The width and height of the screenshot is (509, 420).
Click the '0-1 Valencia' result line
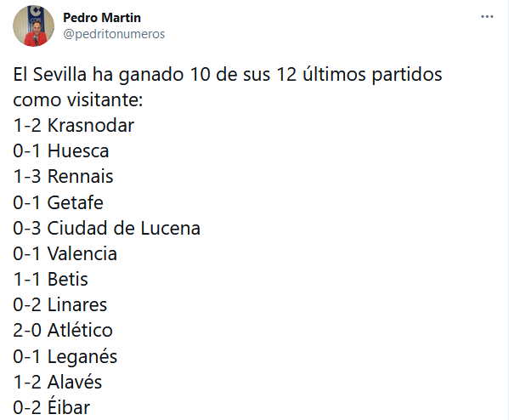65,253
